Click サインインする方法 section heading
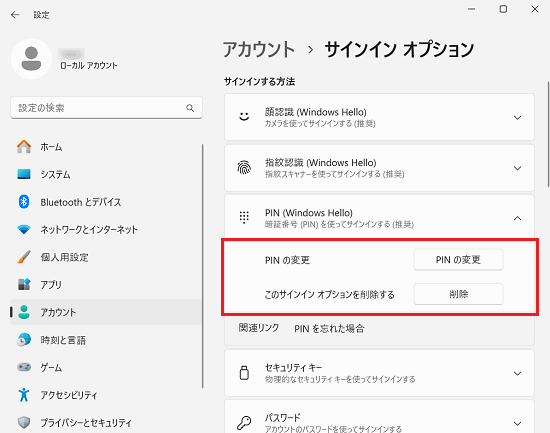 tap(259, 81)
